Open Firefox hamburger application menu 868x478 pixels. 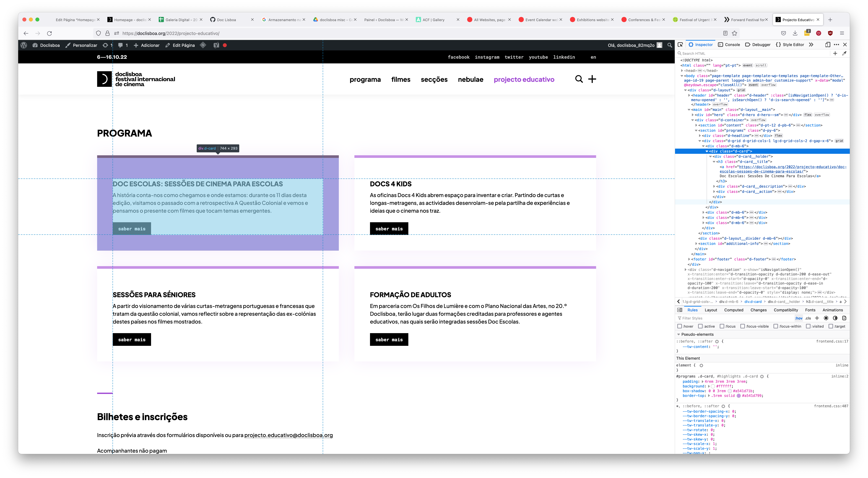click(x=842, y=33)
